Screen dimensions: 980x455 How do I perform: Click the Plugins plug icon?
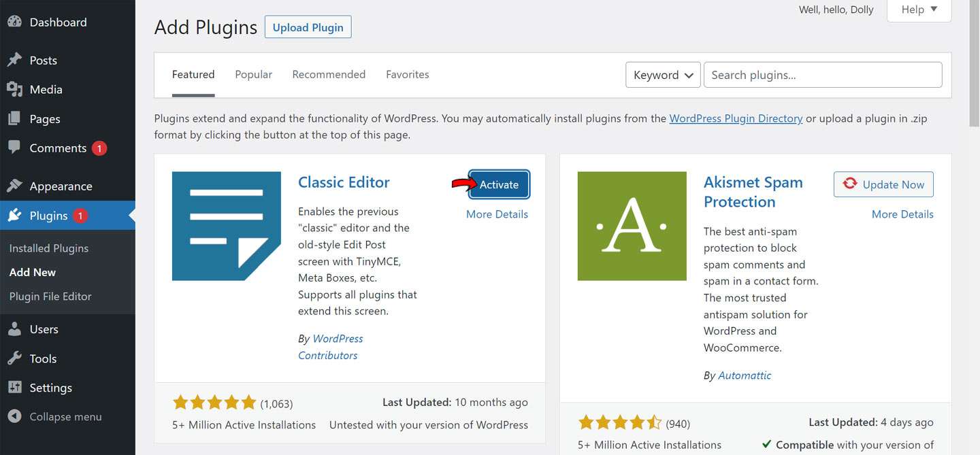pyautogui.click(x=15, y=216)
